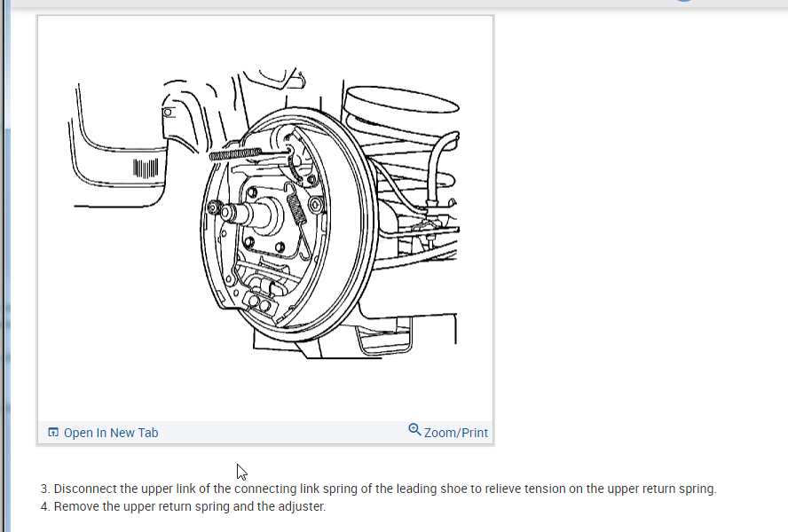Open the brake diagram in a new tab
Viewport: 788px width, 532px height.
pyautogui.click(x=103, y=433)
